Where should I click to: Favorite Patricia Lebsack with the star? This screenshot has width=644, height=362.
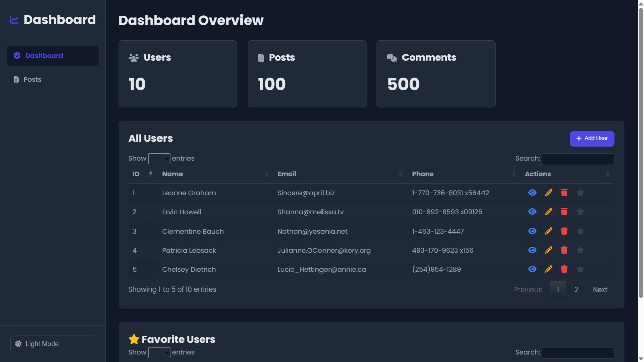tap(580, 250)
